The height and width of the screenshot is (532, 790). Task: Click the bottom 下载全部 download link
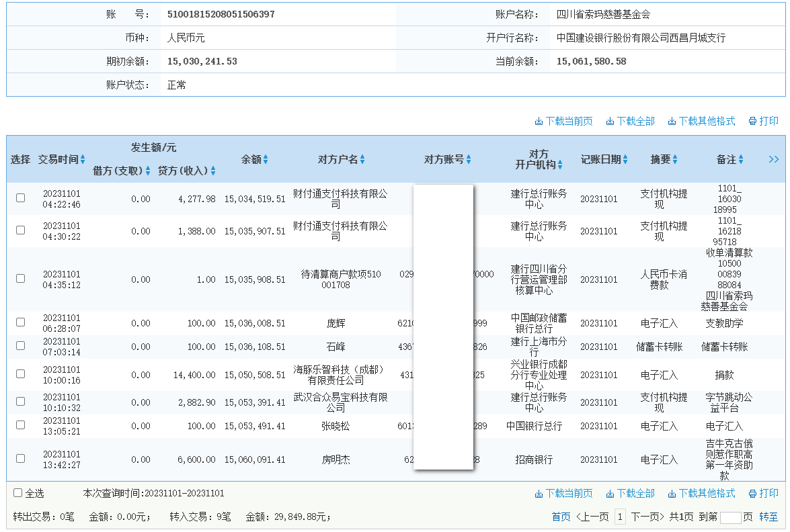(x=630, y=493)
